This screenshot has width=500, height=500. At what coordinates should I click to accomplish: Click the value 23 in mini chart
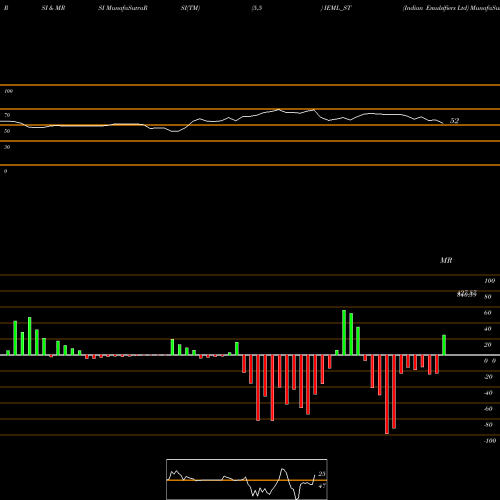pyautogui.click(x=322, y=474)
